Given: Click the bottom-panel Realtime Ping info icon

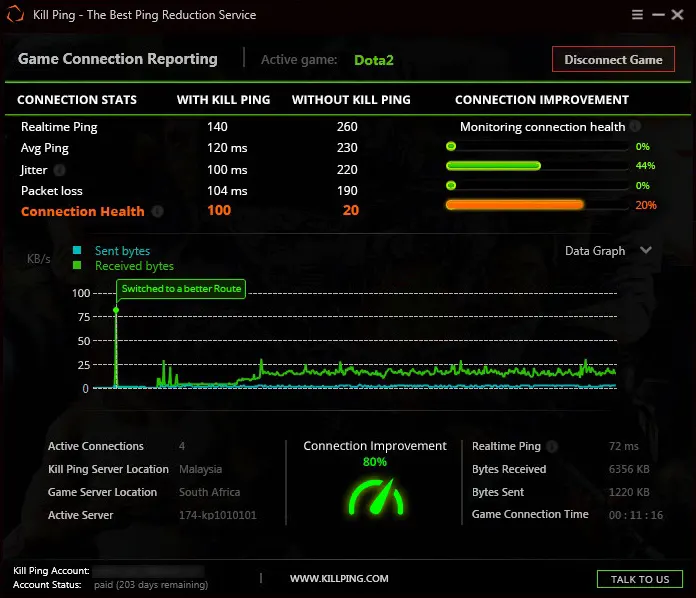Looking at the screenshot, I should point(552,446).
